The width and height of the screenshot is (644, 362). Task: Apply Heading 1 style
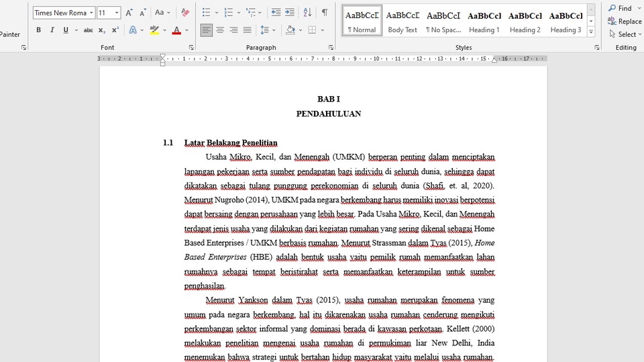coord(484,21)
